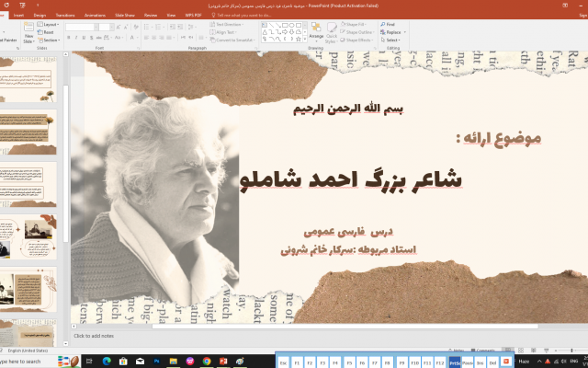
Task: Click Find in Editing group
Action: [388, 25]
